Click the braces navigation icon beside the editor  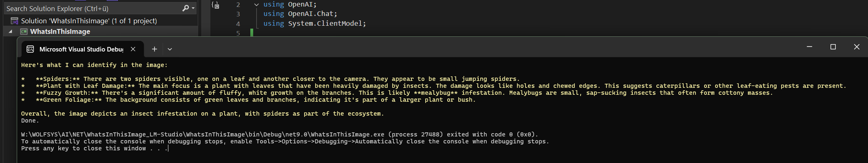point(215,5)
